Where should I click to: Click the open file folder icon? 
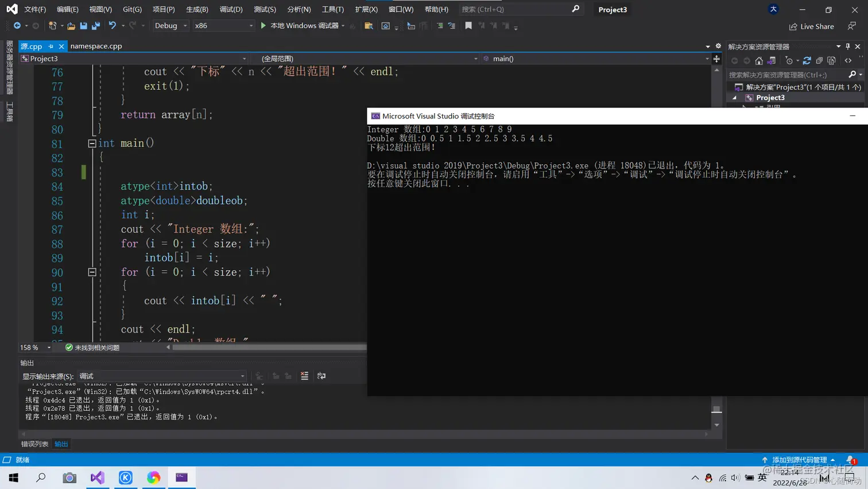click(71, 26)
